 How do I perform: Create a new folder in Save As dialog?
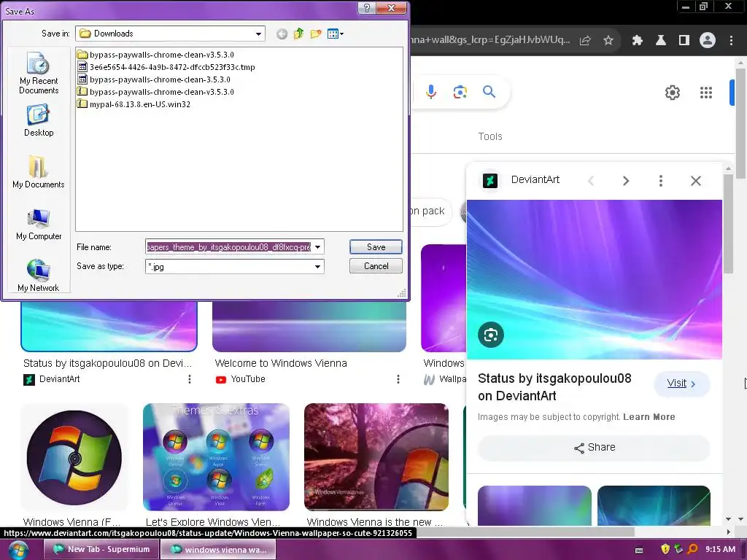[315, 34]
